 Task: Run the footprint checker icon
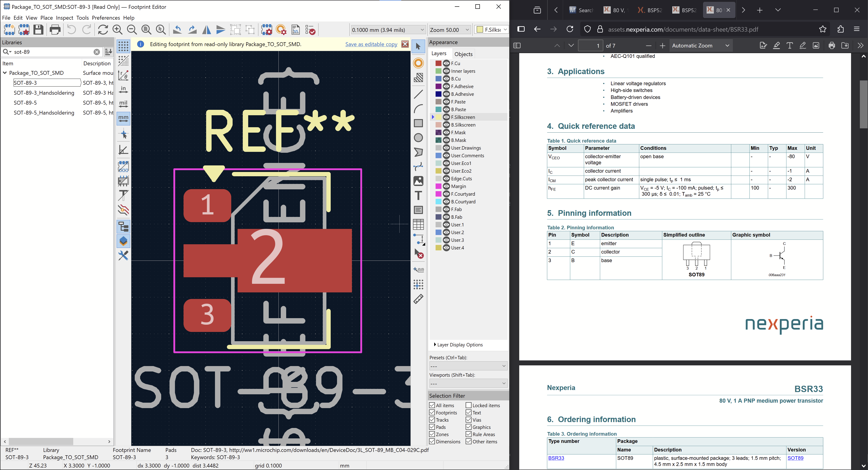coord(310,30)
